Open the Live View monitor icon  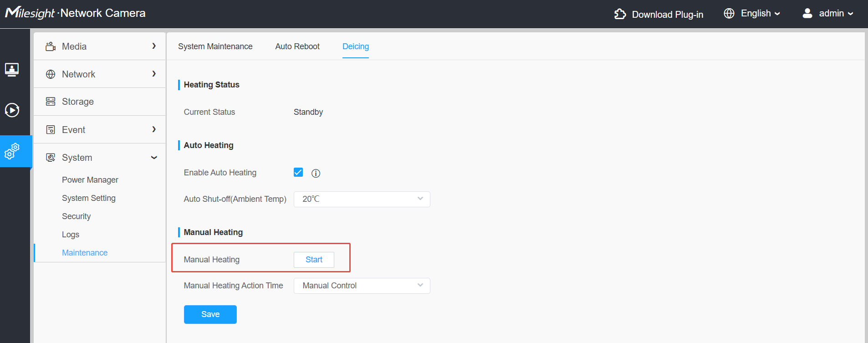click(x=12, y=70)
